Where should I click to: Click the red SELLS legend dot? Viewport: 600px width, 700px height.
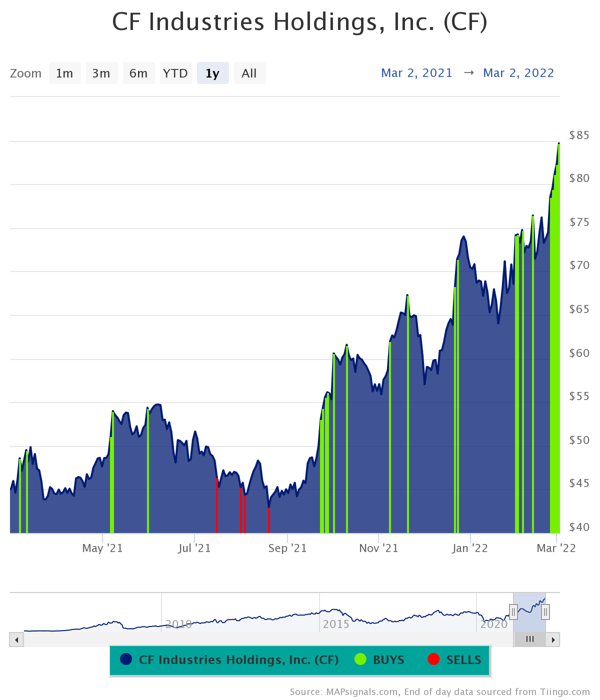pos(433,659)
